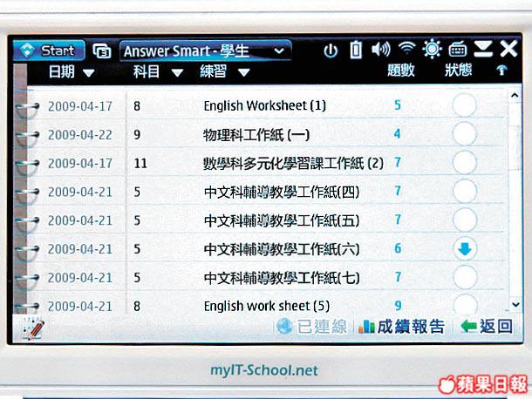
Task: Select status circle for English Worksheet (1)
Action: coord(465,105)
